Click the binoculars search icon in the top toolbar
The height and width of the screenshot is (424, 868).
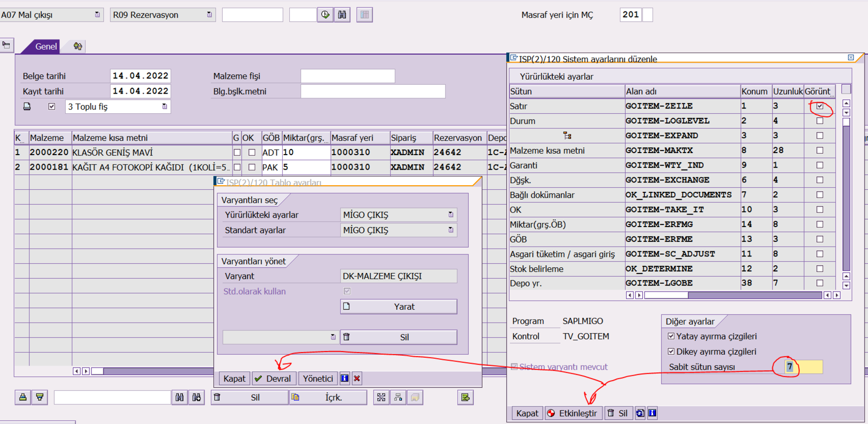[x=342, y=15]
